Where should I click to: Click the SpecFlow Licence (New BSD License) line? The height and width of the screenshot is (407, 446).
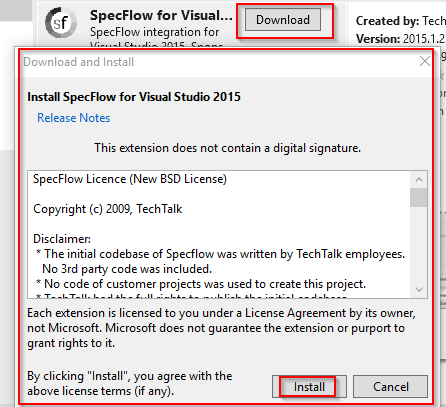coord(130,179)
